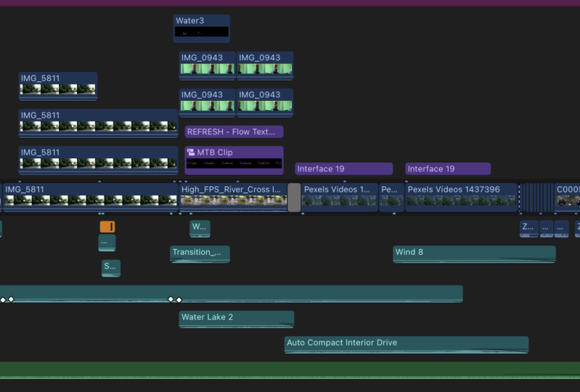Select the S... audio clip
Image resolution: width=580 pixels, height=392 pixels.
click(x=111, y=268)
